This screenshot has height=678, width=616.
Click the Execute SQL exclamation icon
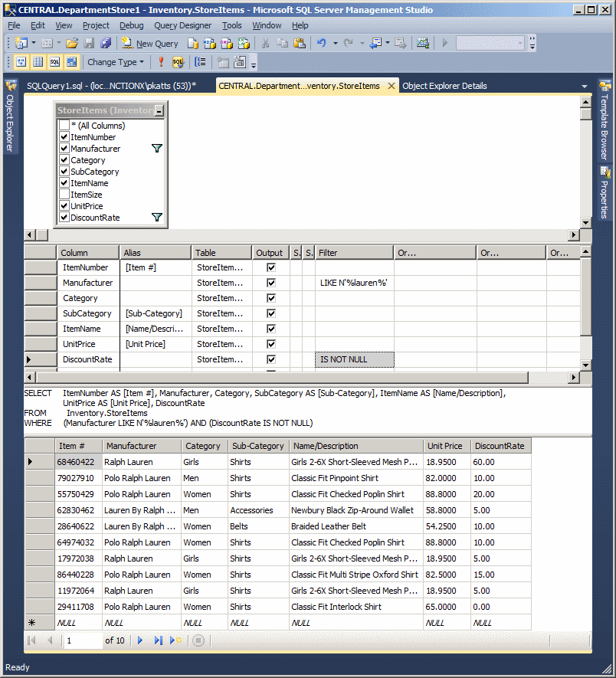pyautogui.click(x=161, y=62)
